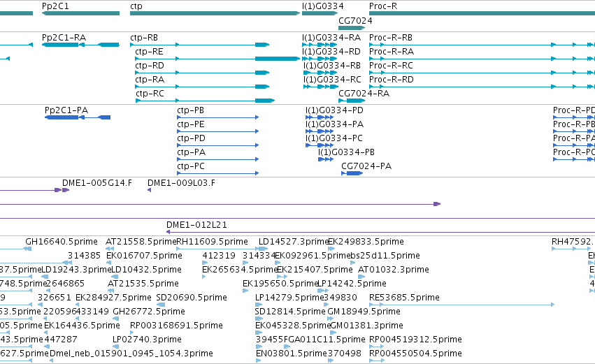Select EST EK016707.5prime
The image size is (595, 364).
(144, 256)
